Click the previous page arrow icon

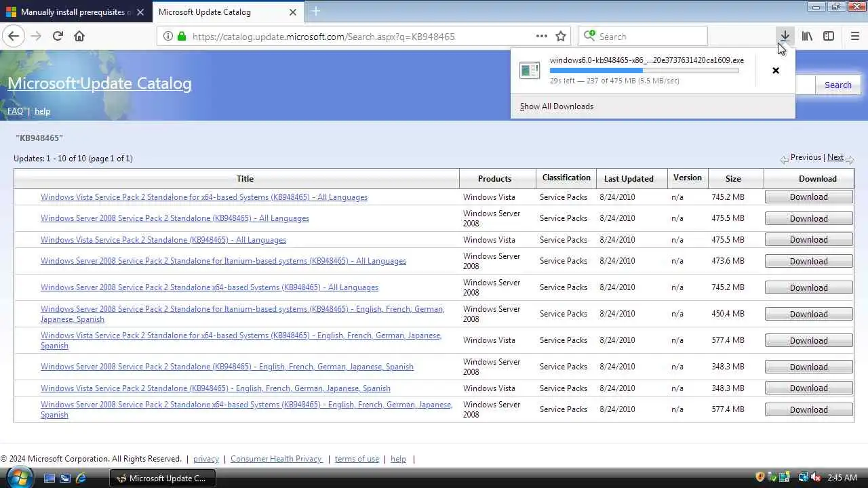784,160
